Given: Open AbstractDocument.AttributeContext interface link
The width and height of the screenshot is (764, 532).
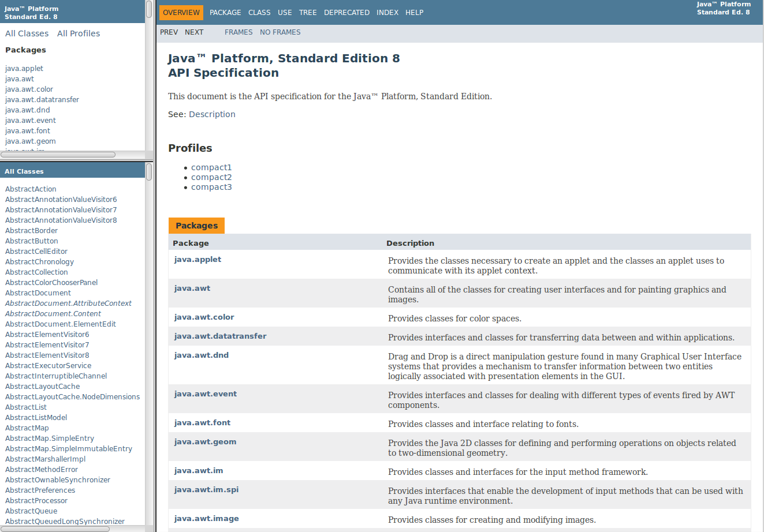Looking at the screenshot, I should [68, 304].
